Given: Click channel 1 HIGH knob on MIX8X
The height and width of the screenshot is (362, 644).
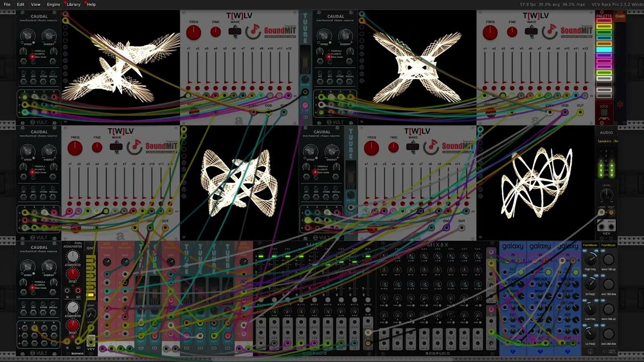Looking at the screenshot, I should point(384,285).
